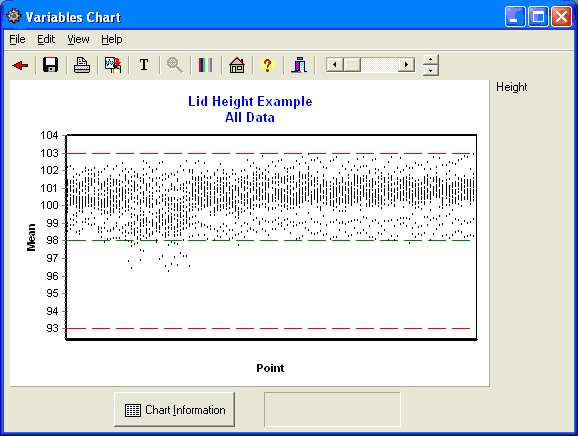Click the toolbar scrollbar right arrow

[407, 65]
